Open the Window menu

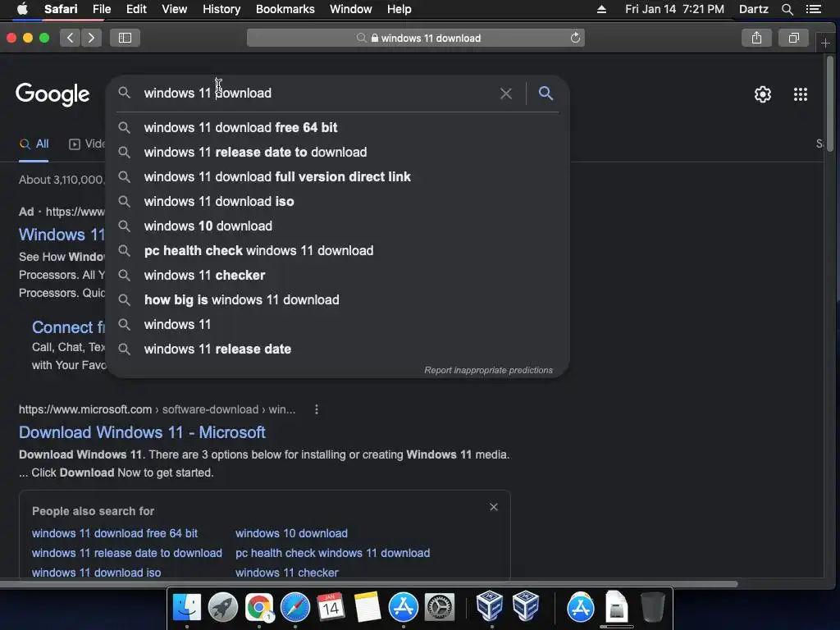(x=350, y=9)
